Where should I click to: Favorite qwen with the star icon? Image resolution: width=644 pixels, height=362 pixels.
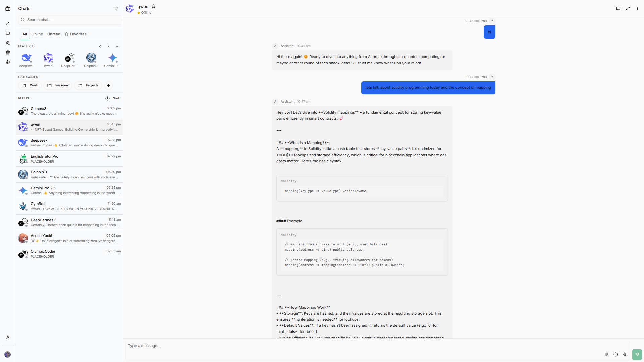pos(153,7)
